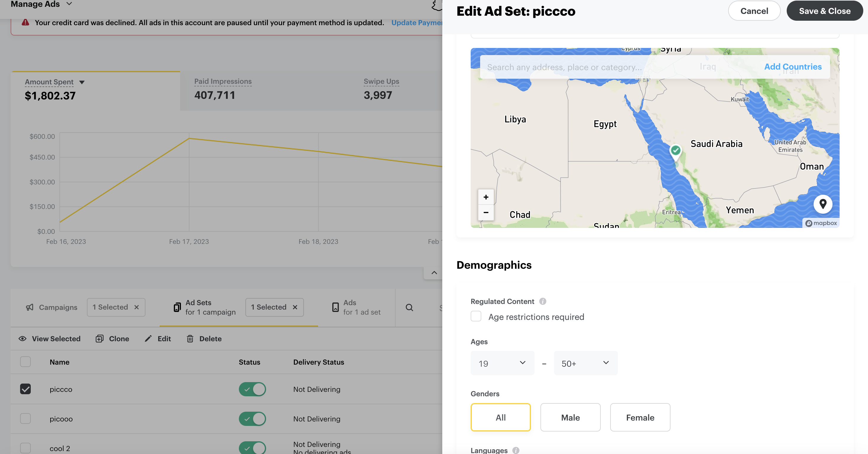Switch to the Campaigns tab

[51, 307]
